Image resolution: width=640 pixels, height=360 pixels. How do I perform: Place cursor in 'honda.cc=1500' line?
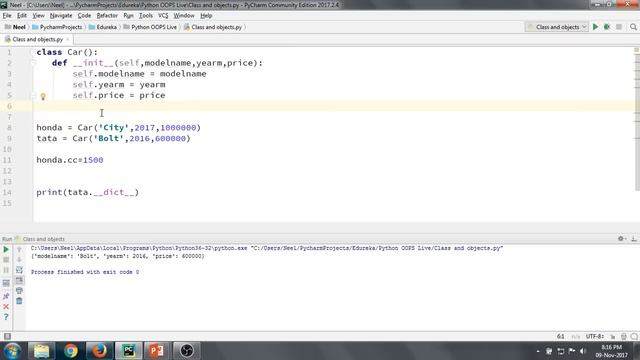(x=70, y=160)
